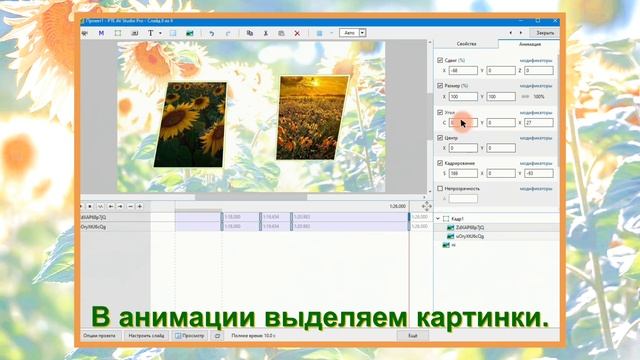Viewport: 640px width, 360px height.
Task: Add a Button object from toolbar
Action: [x=134, y=33]
